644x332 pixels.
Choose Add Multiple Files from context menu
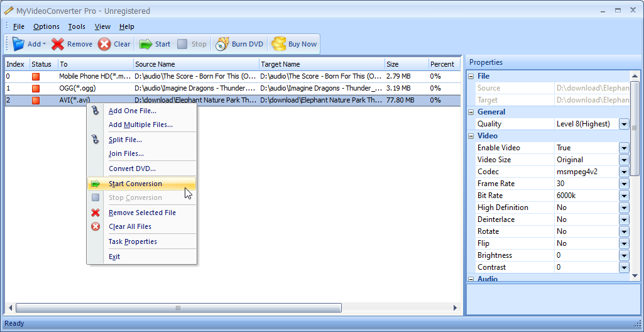tap(142, 125)
